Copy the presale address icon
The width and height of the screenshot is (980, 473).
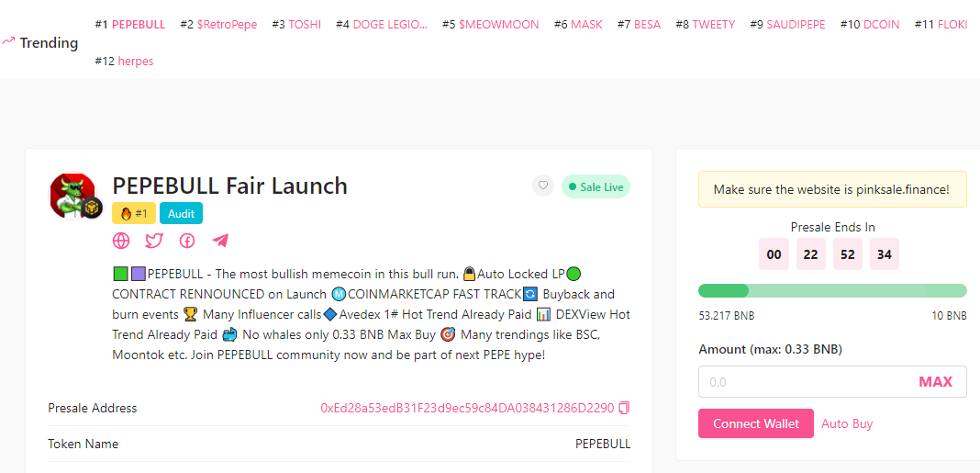click(x=624, y=408)
